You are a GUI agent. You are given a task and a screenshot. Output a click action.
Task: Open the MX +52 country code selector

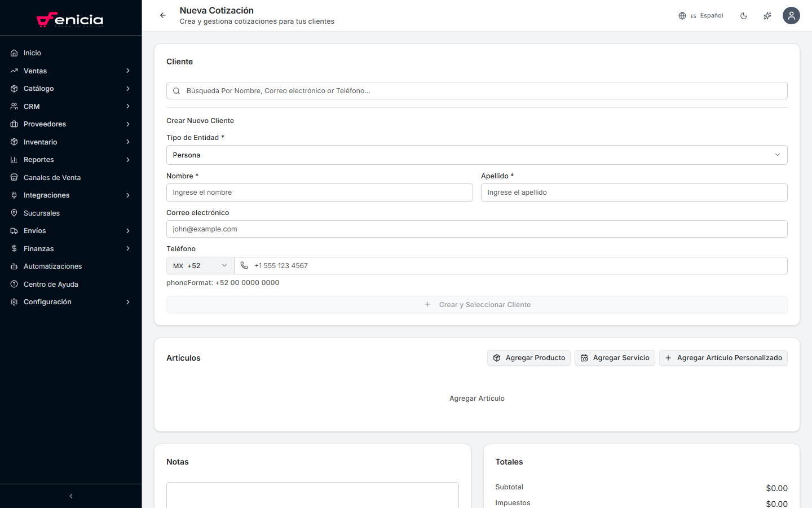tap(200, 266)
